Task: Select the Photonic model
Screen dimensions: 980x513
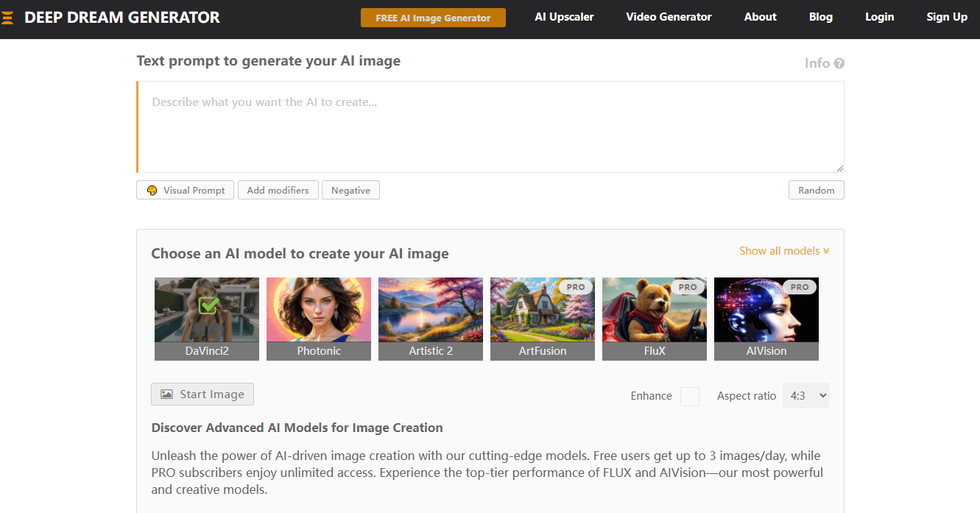Action: coord(319,318)
